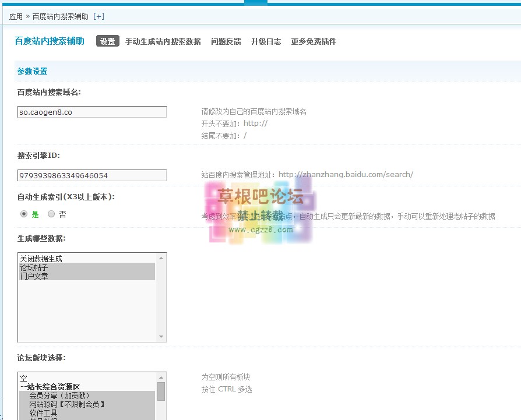This screenshot has height=420, width=521.
Task: Click the 百度站内搜索域名 input field
Action: point(91,111)
